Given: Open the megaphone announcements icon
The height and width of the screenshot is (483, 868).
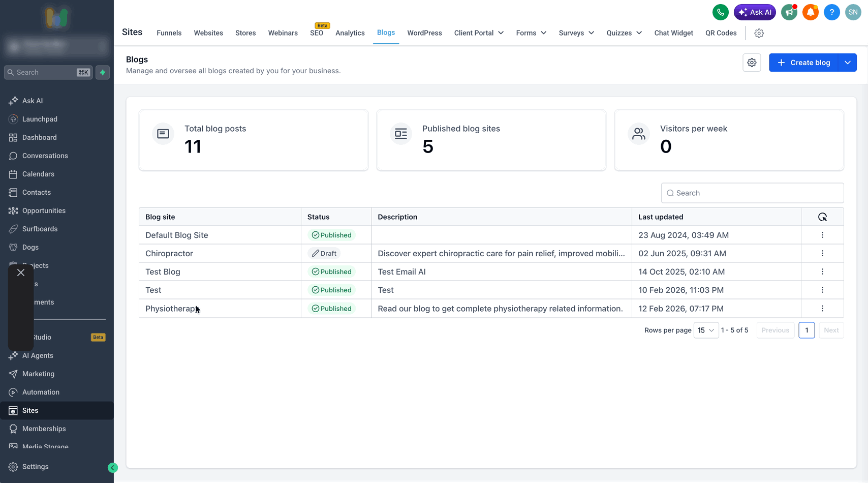Looking at the screenshot, I should (789, 12).
